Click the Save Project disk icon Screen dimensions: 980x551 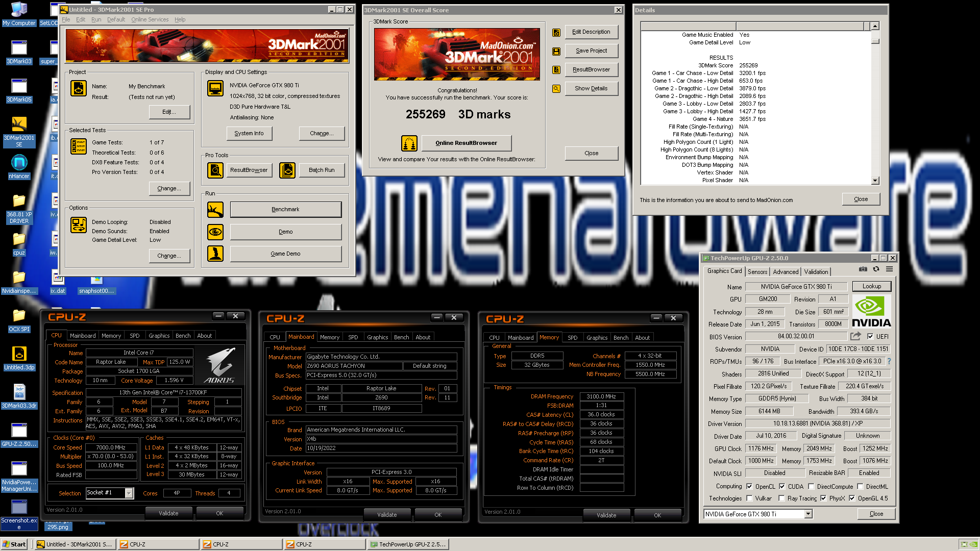[556, 51]
